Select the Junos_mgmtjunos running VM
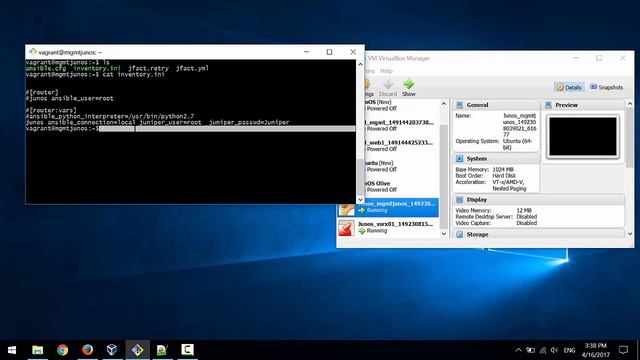Image resolution: width=640 pixels, height=360 pixels. [388, 207]
